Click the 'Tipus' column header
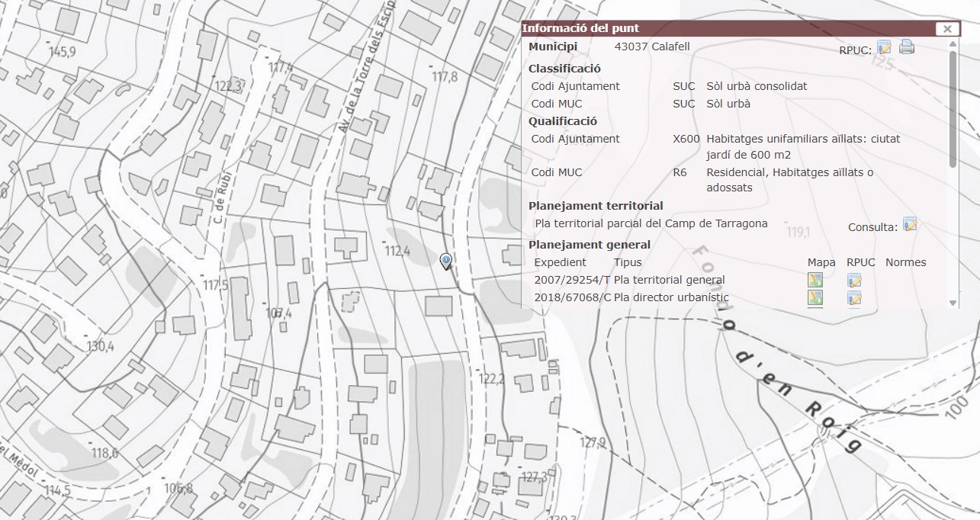The image size is (980, 520). (628, 262)
